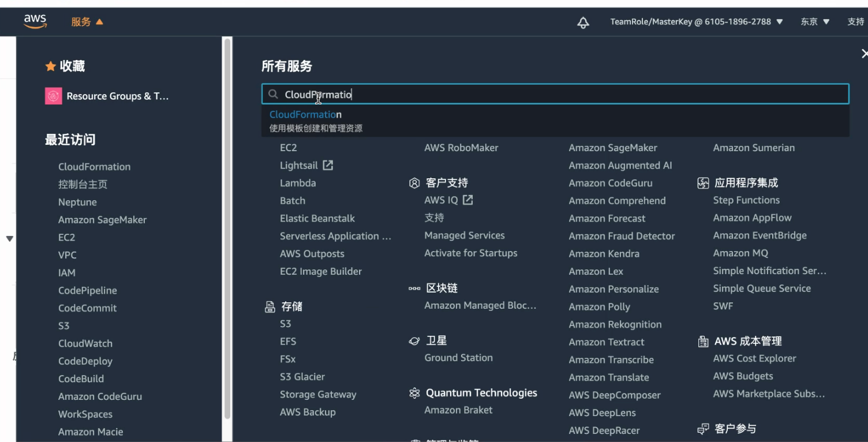Click the 区块链 category icon
868x442 pixels.
[414, 288]
